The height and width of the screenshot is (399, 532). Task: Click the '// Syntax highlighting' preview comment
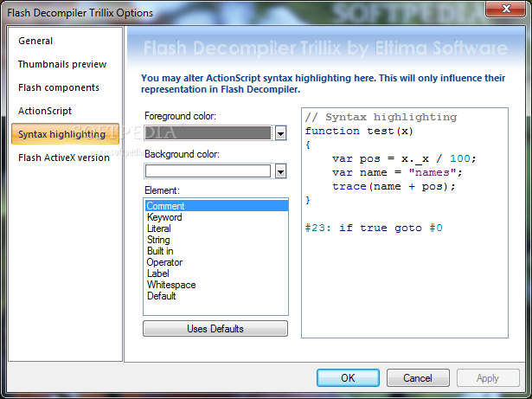coord(381,117)
